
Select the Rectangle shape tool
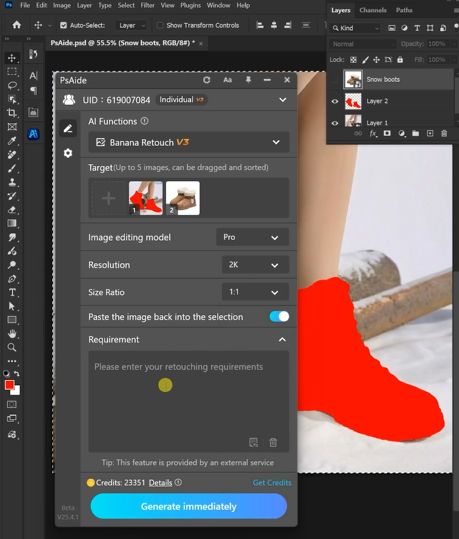pyautogui.click(x=12, y=320)
